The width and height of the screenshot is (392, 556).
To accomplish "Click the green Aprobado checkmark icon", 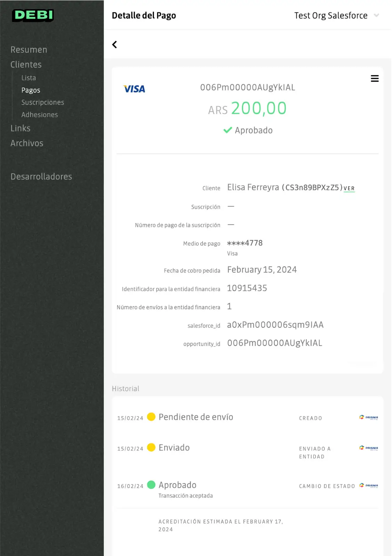I will coord(228,130).
